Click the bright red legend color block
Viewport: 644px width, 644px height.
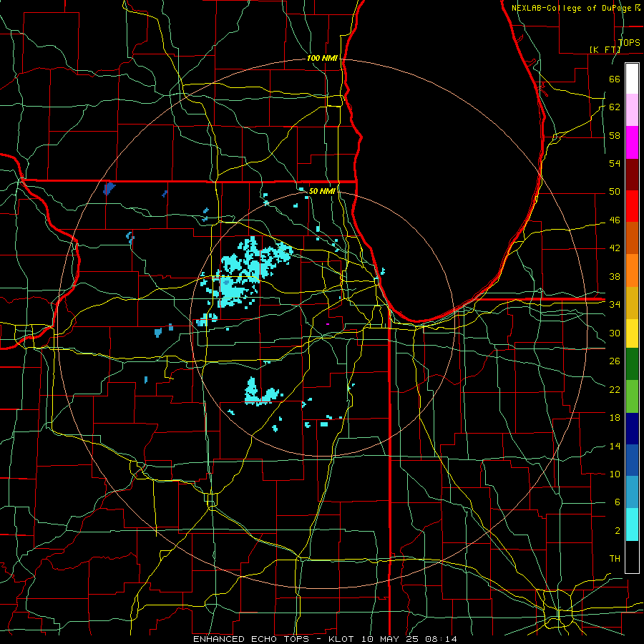[x=632, y=206]
